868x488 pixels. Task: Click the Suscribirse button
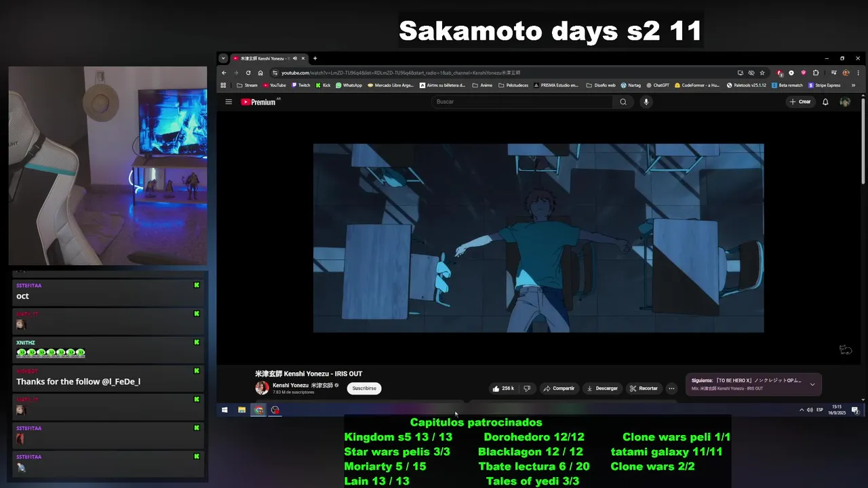tap(364, 388)
